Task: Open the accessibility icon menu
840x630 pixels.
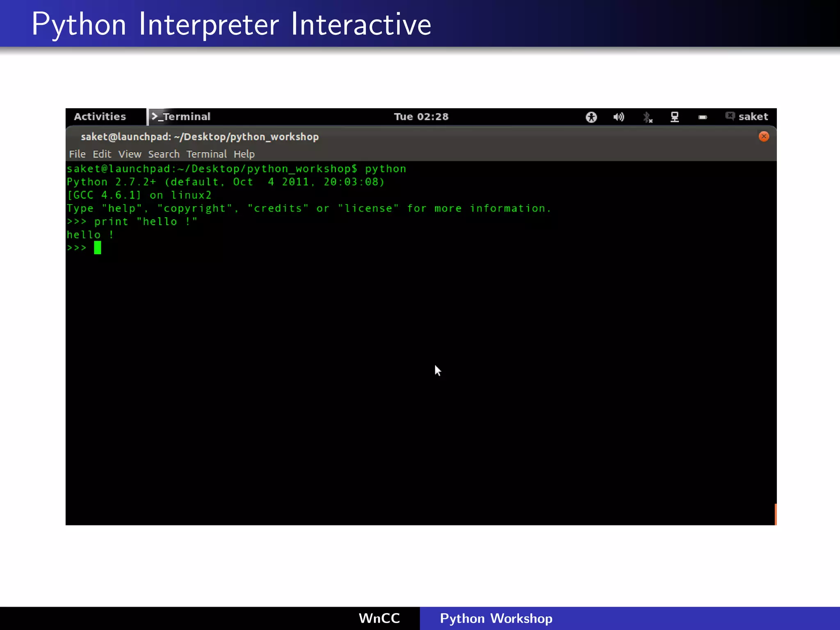Action: coord(591,117)
